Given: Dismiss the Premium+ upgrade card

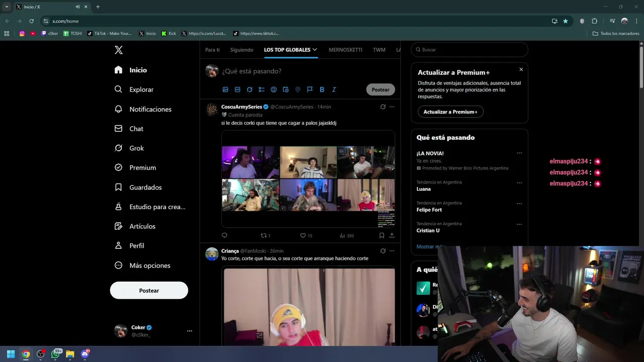Looking at the screenshot, I should (x=521, y=69).
